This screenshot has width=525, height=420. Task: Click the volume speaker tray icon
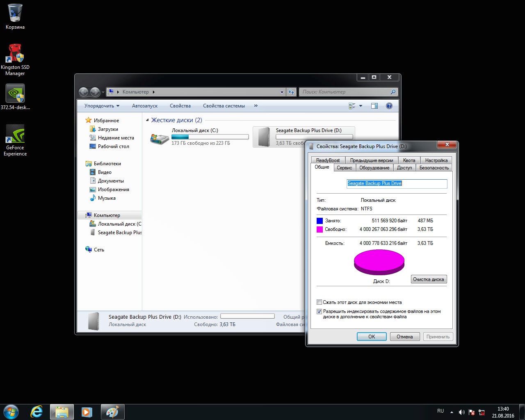coord(461,412)
